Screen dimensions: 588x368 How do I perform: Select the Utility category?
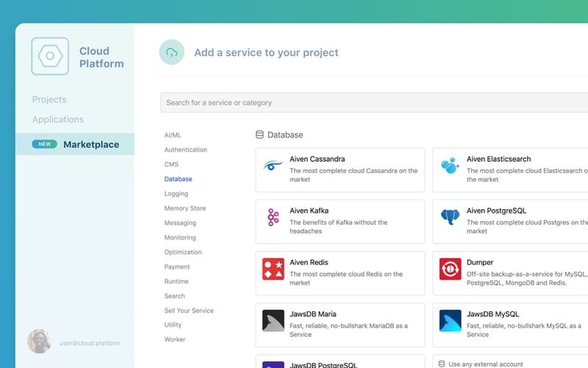(x=173, y=325)
